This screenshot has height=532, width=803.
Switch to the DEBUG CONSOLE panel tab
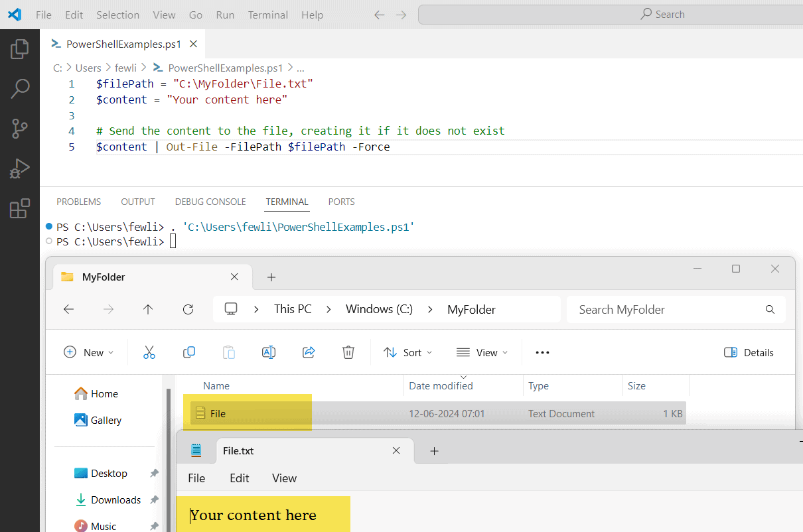pyautogui.click(x=210, y=202)
